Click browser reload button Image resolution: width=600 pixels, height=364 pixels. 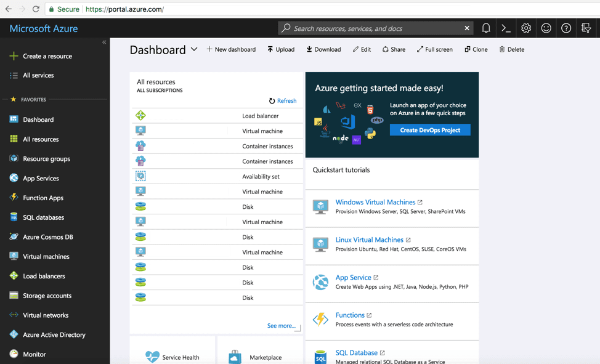[x=36, y=9]
